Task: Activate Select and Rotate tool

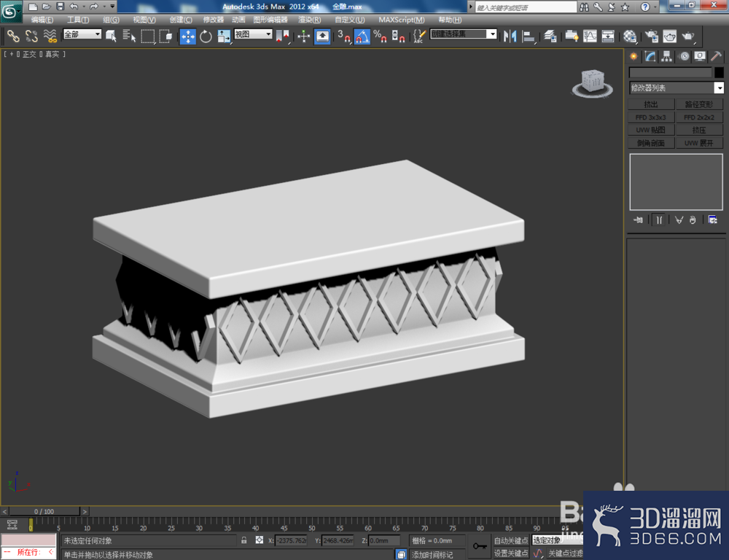Action: tap(206, 36)
